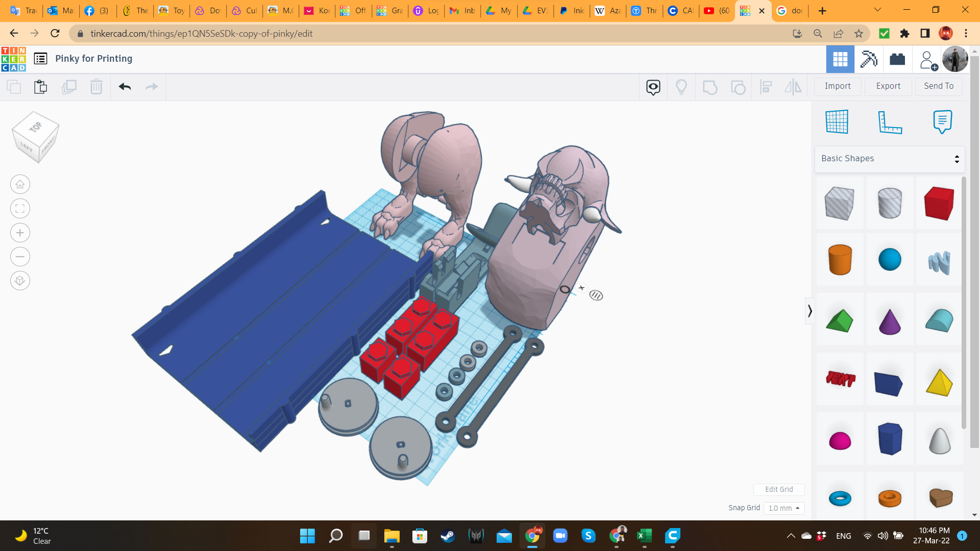Switch to Blocks editor mode
This screenshot has height=551, width=980.
click(x=869, y=59)
